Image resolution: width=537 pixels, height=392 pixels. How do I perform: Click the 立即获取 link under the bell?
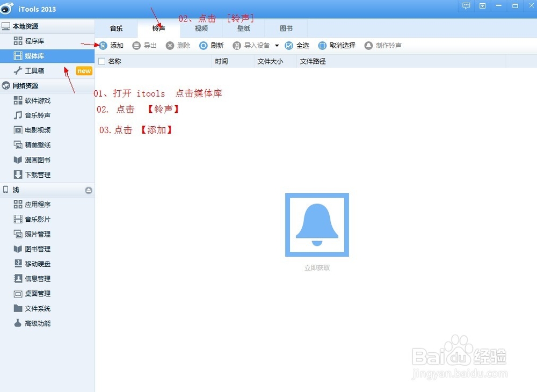click(x=317, y=267)
